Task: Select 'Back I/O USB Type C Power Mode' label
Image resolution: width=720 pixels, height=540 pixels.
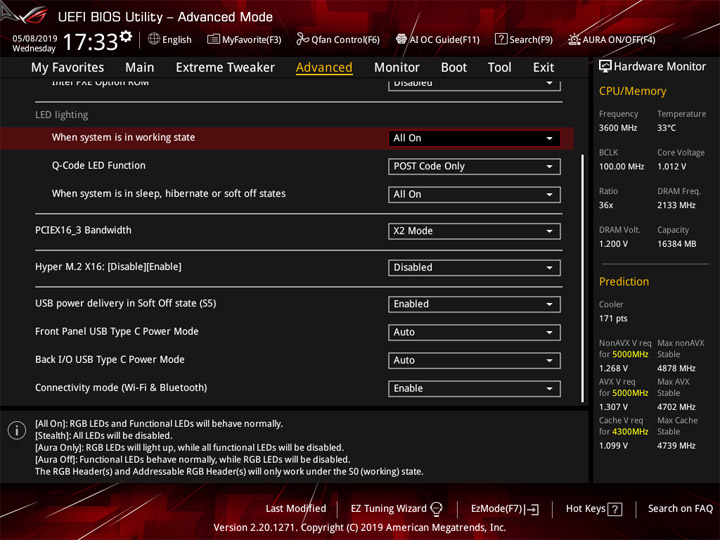Action: [x=110, y=360]
